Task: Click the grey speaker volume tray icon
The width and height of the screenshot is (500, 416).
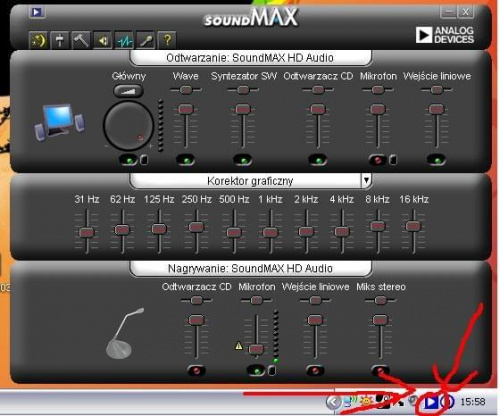Action: [413, 401]
